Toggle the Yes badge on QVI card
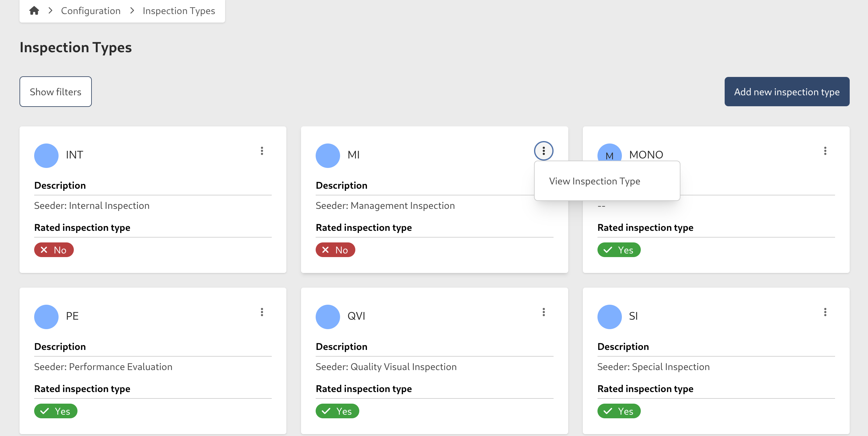Screen dimensions: 868x436 click(337, 411)
